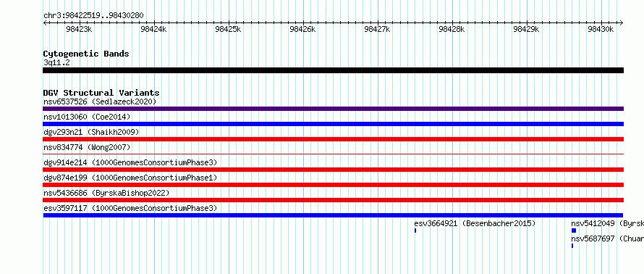Click the DGV Structural Variants track title

pos(101,93)
